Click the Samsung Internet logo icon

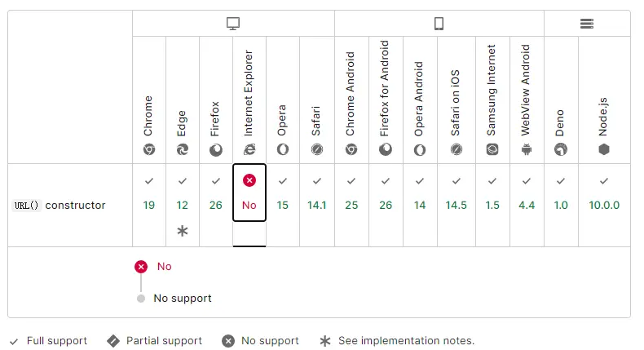492,149
